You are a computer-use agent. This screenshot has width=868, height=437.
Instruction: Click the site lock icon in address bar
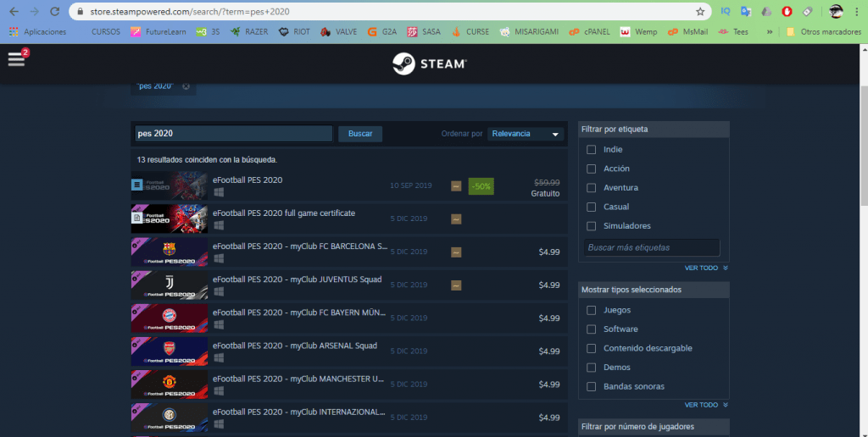(81, 11)
